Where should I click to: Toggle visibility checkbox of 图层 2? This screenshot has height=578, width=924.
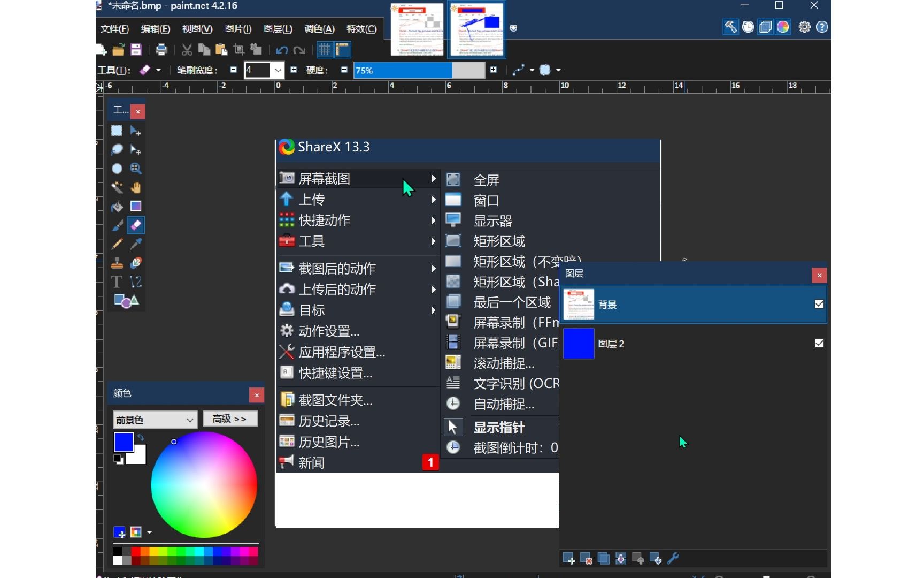click(819, 343)
